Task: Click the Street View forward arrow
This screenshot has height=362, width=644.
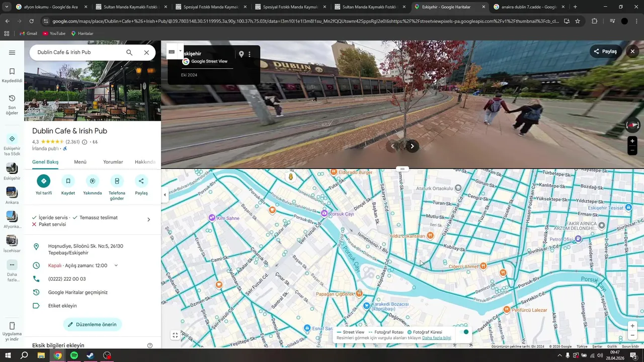Action: [412, 146]
